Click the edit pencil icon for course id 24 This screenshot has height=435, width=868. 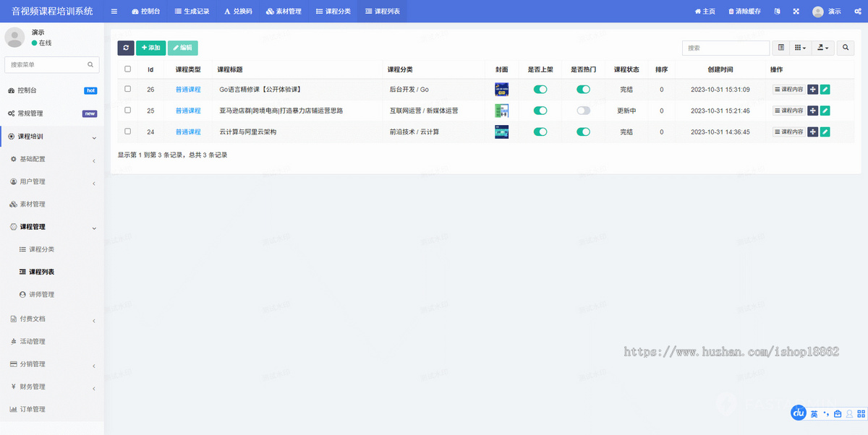[x=827, y=132]
